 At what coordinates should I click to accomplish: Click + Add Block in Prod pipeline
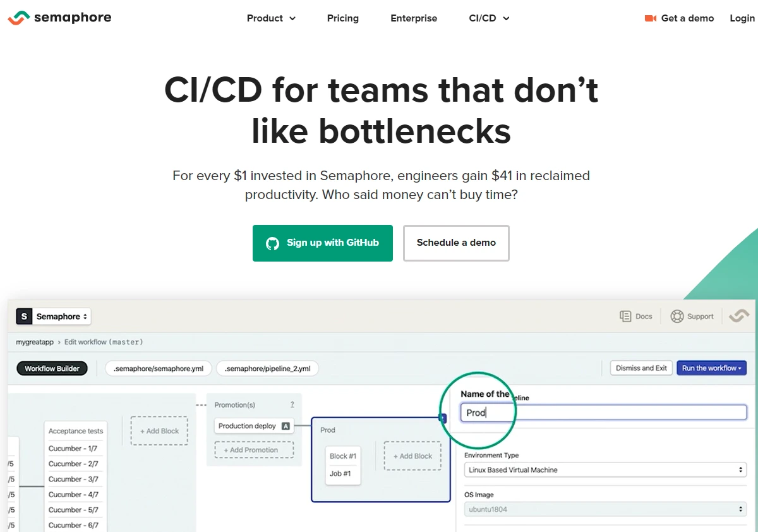pyautogui.click(x=412, y=456)
